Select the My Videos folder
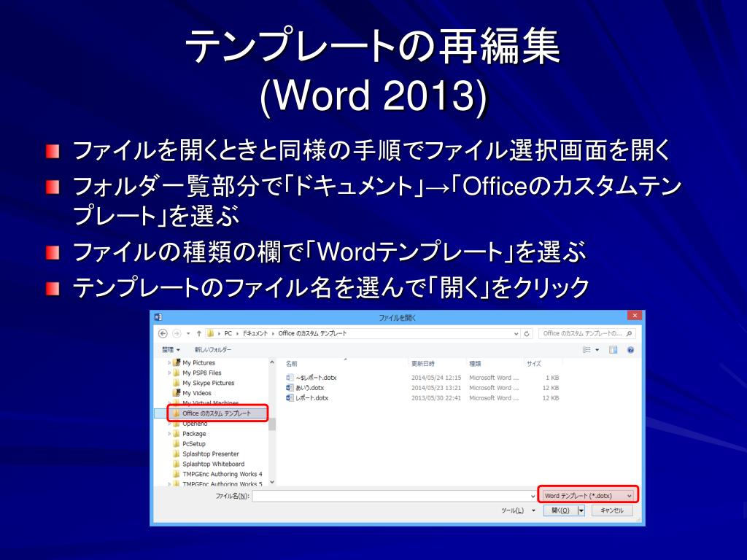The height and width of the screenshot is (560, 747). [x=197, y=393]
